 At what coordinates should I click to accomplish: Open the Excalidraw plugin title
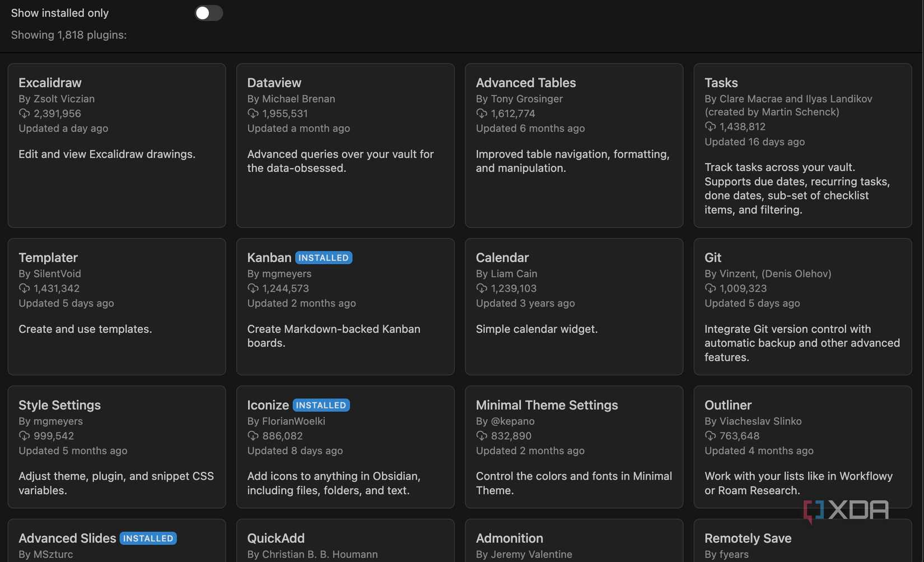click(x=50, y=83)
